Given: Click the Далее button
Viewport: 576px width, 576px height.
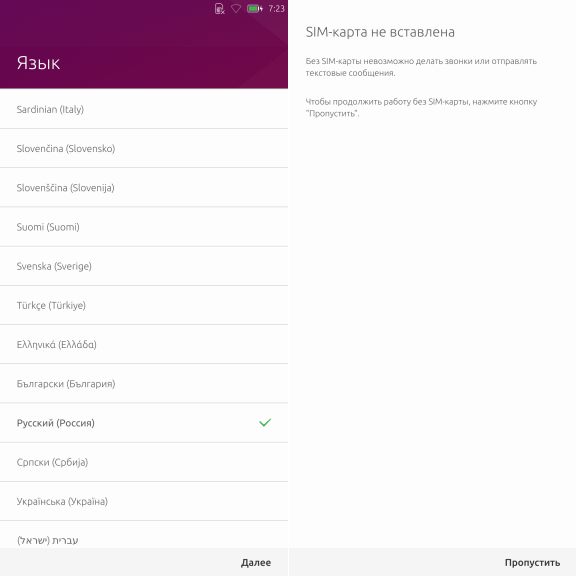Looking at the screenshot, I should 256,562.
